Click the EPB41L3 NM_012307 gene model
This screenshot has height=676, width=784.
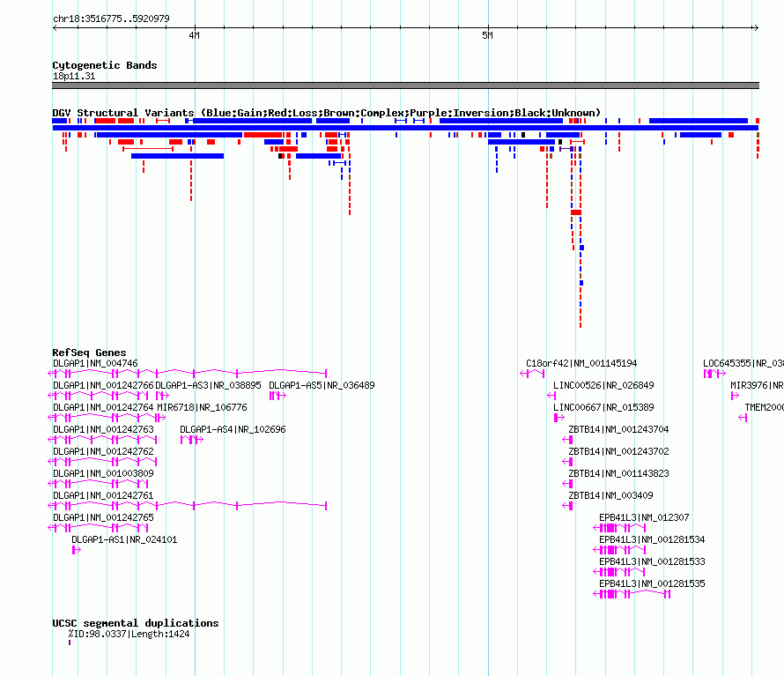coord(619,528)
